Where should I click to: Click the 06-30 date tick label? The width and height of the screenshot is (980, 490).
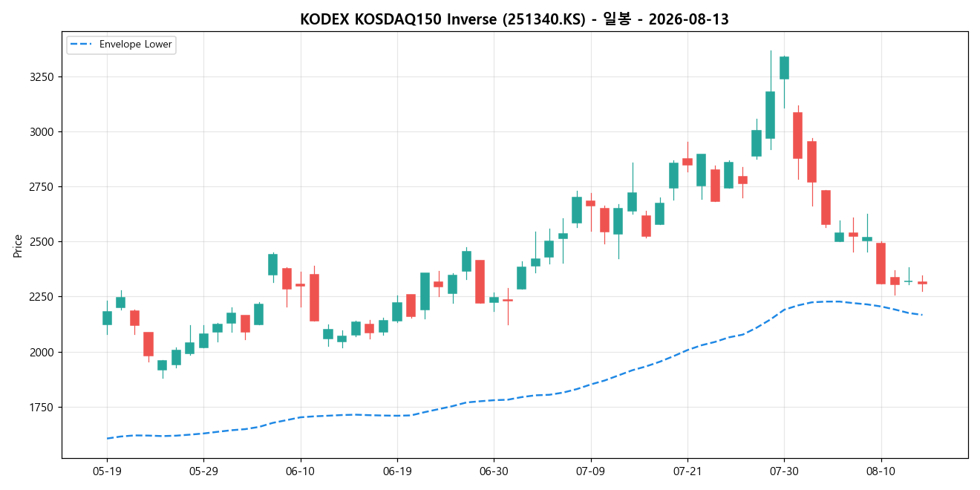click(x=494, y=472)
